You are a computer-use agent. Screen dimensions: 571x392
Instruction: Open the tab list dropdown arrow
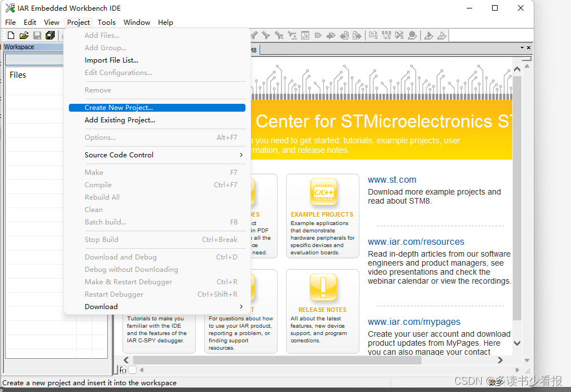[x=522, y=48]
